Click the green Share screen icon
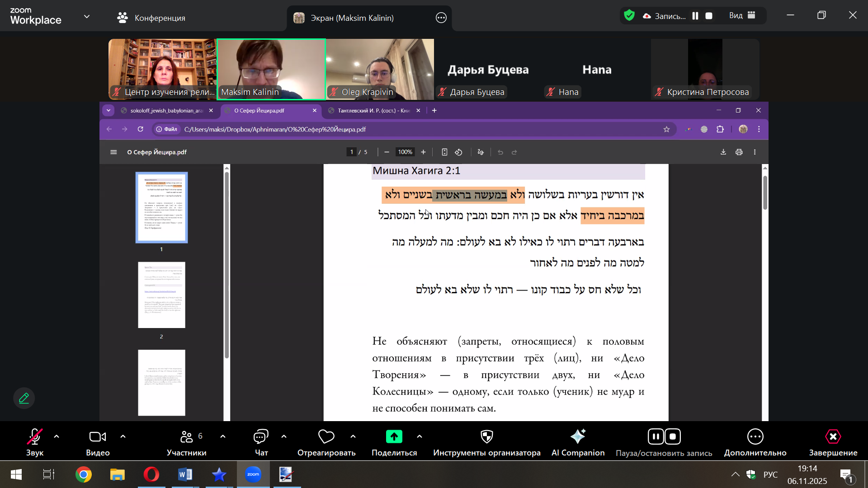 point(394,436)
